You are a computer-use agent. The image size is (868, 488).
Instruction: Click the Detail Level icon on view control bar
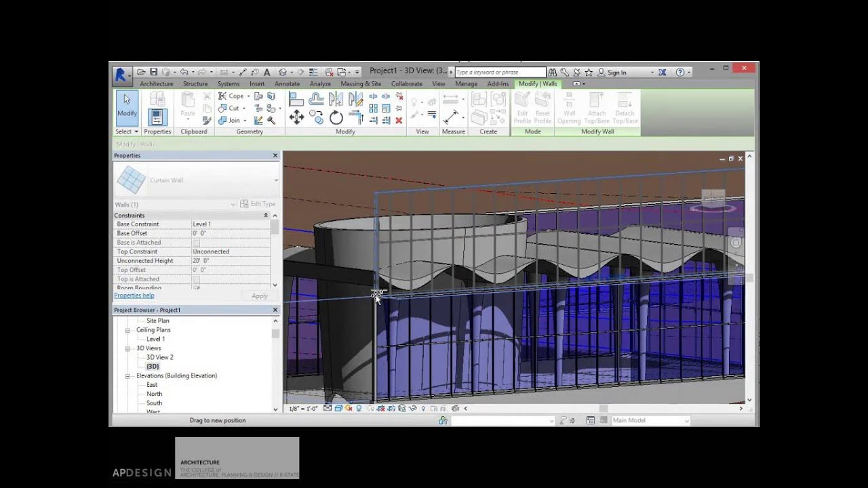(328, 408)
